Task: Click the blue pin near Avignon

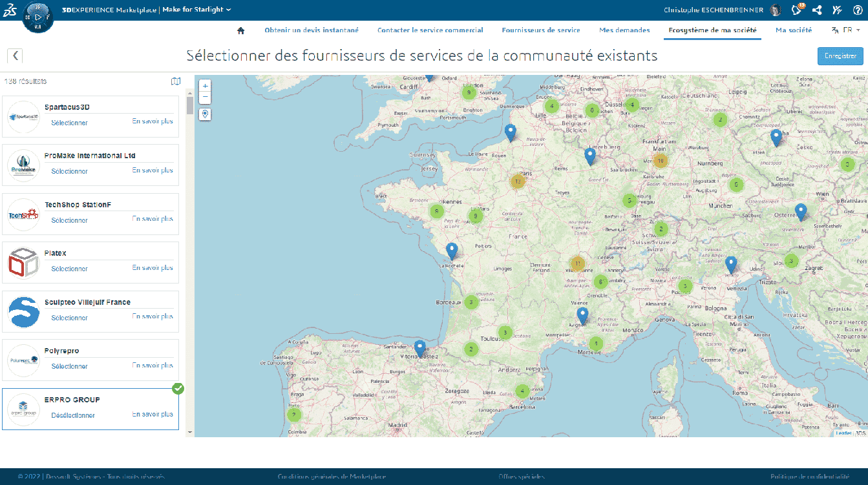Action: [582, 316]
